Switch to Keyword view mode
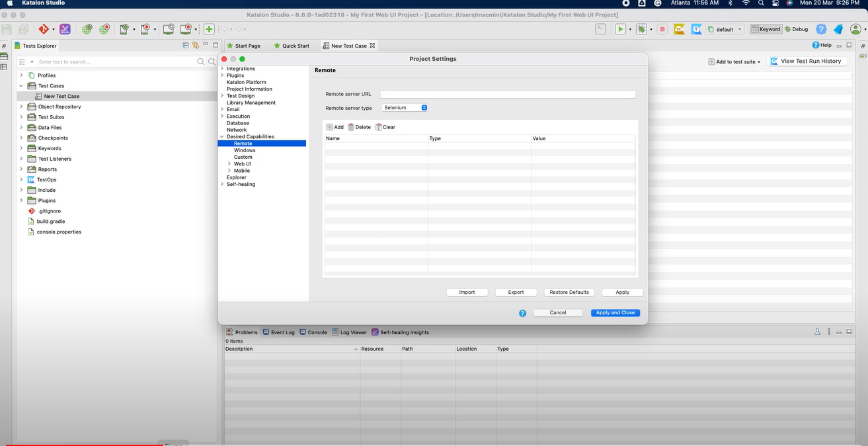Image resolution: width=868 pixels, height=446 pixels. tap(766, 29)
